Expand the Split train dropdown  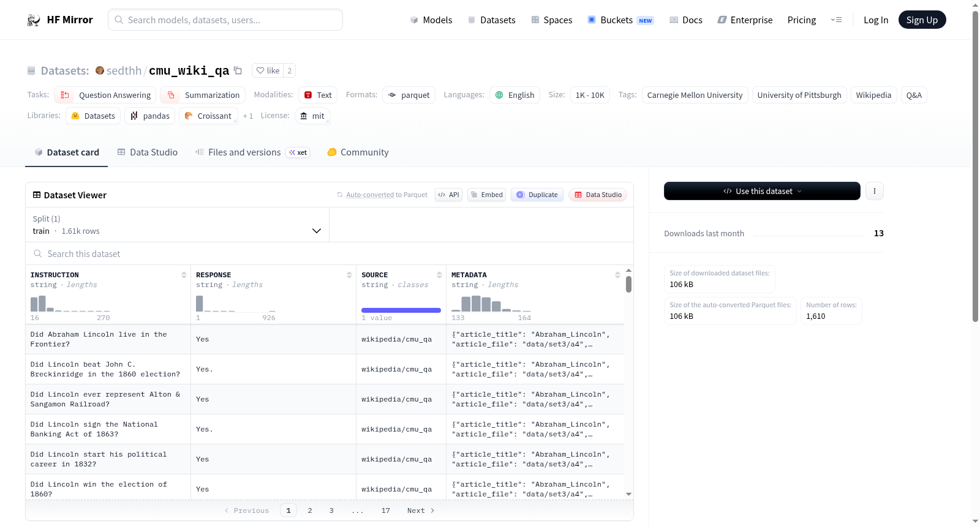(177, 225)
